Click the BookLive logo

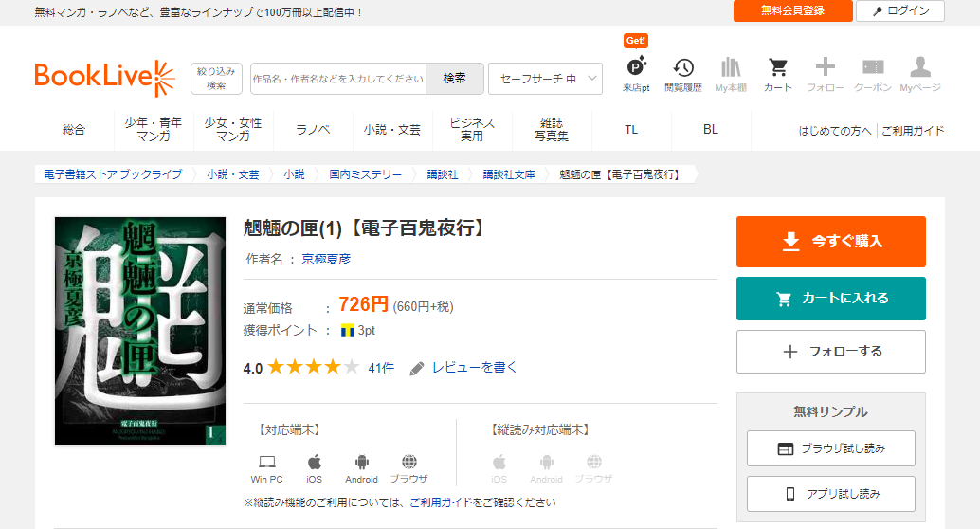104,78
